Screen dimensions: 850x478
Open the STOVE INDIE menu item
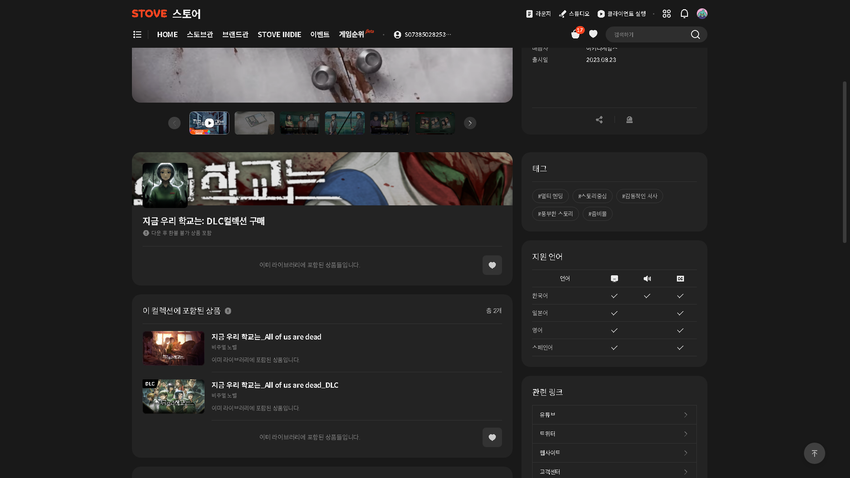pos(279,34)
